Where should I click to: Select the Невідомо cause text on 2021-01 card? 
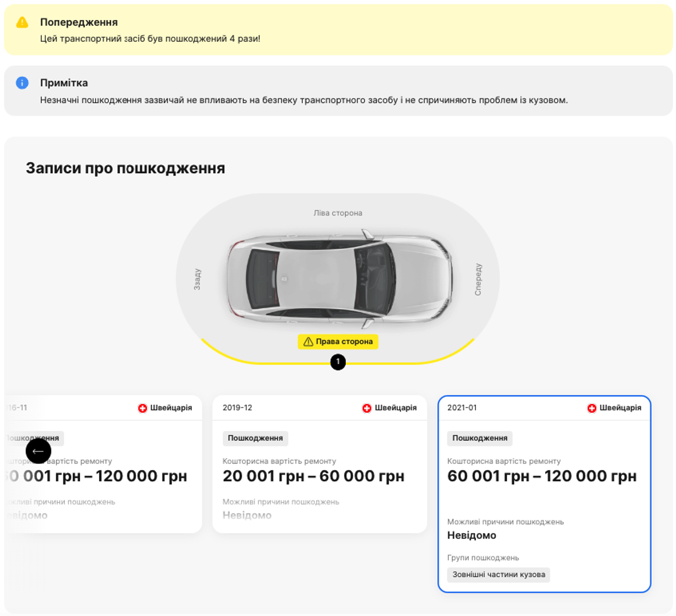coord(472,535)
